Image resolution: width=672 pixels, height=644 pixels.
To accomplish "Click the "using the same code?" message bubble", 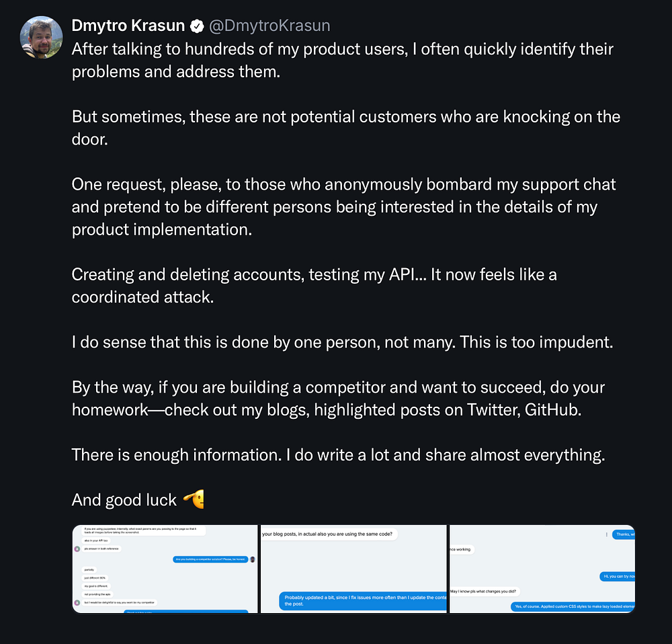I will 329,535.
